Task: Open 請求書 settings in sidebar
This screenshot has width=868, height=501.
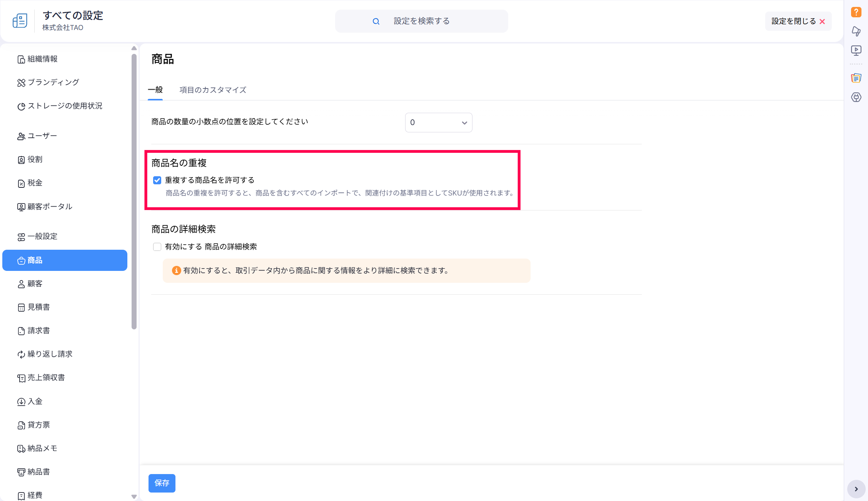Action: click(38, 331)
